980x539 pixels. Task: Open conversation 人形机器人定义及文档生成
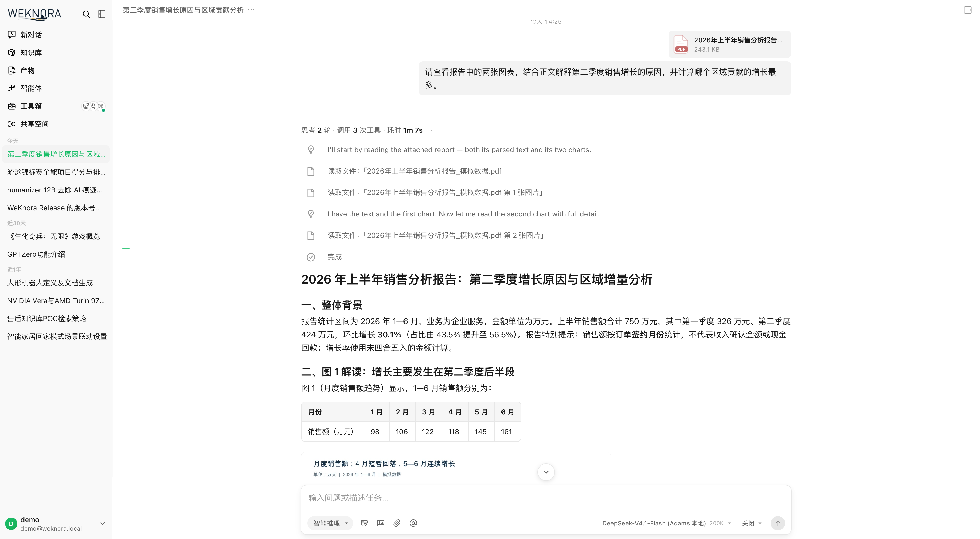click(x=56, y=283)
